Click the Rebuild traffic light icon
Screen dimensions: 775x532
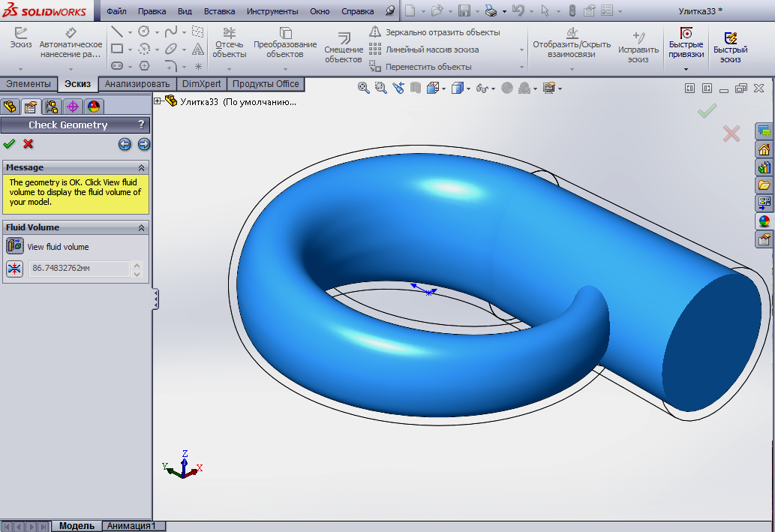[572, 11]
